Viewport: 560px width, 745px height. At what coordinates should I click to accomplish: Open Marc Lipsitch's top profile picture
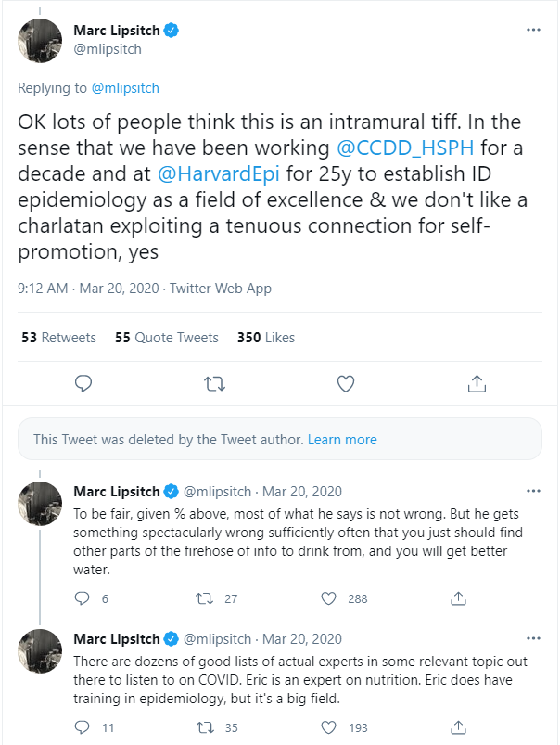[40, 40]
